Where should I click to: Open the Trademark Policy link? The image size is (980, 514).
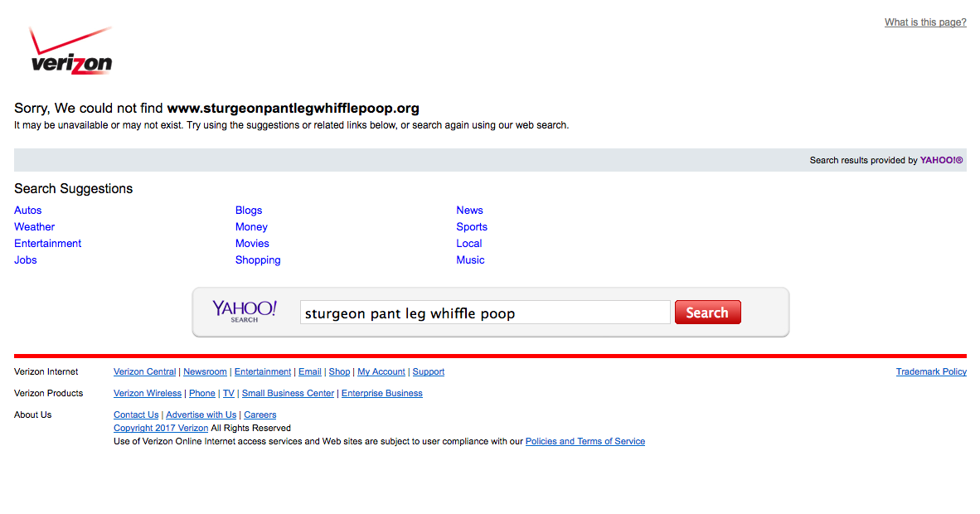click(931, 371)
